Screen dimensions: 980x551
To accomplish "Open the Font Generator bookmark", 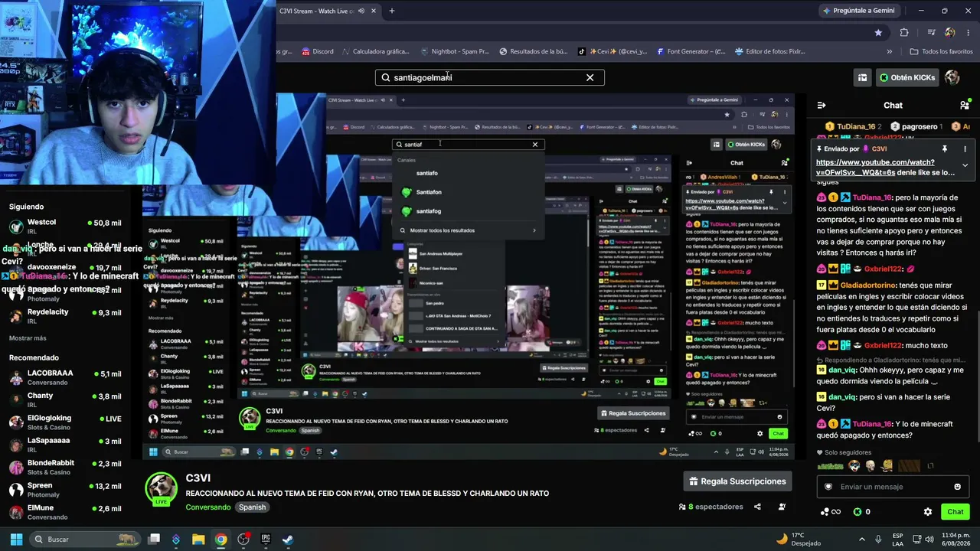I will click(x=691, y=52).
